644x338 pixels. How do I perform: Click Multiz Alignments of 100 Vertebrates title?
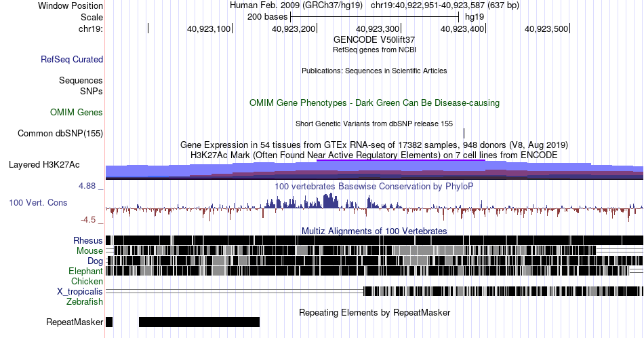[374, 231]
